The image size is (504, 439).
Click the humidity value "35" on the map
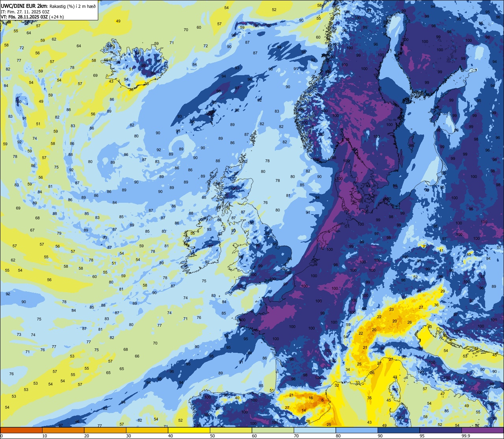coord(369,398)
